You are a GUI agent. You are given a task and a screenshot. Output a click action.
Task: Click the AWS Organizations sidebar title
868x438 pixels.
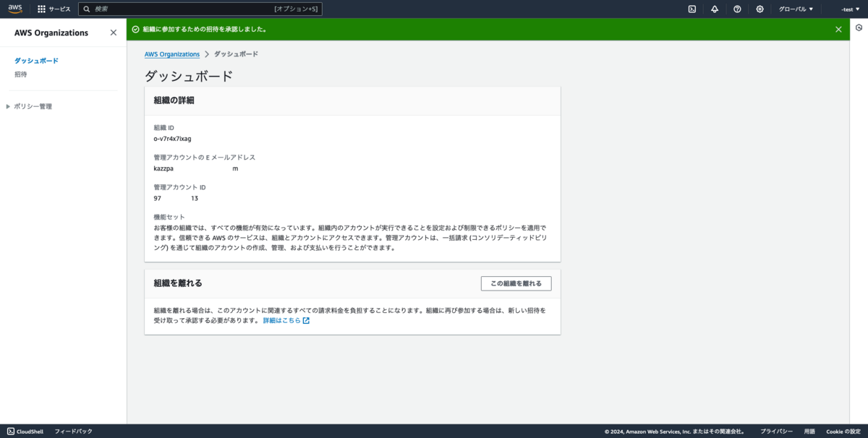51,33
